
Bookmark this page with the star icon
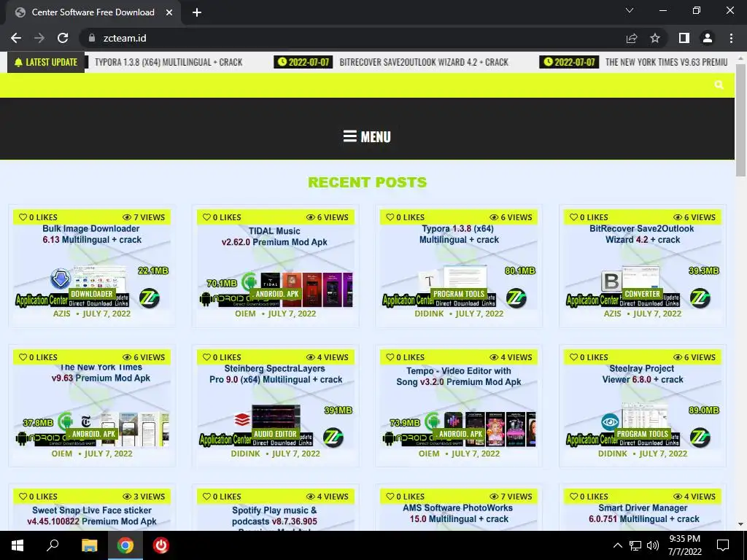(655, 38)
